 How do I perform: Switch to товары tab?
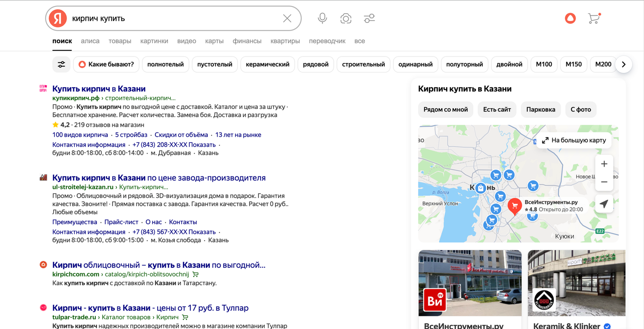point(120,41)
